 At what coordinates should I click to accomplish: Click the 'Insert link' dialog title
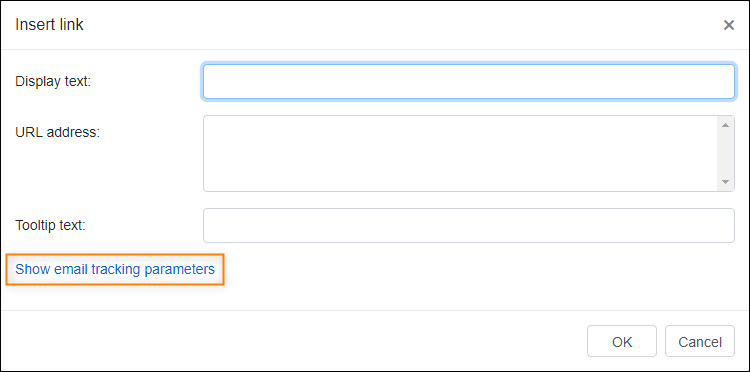[49, 25]
